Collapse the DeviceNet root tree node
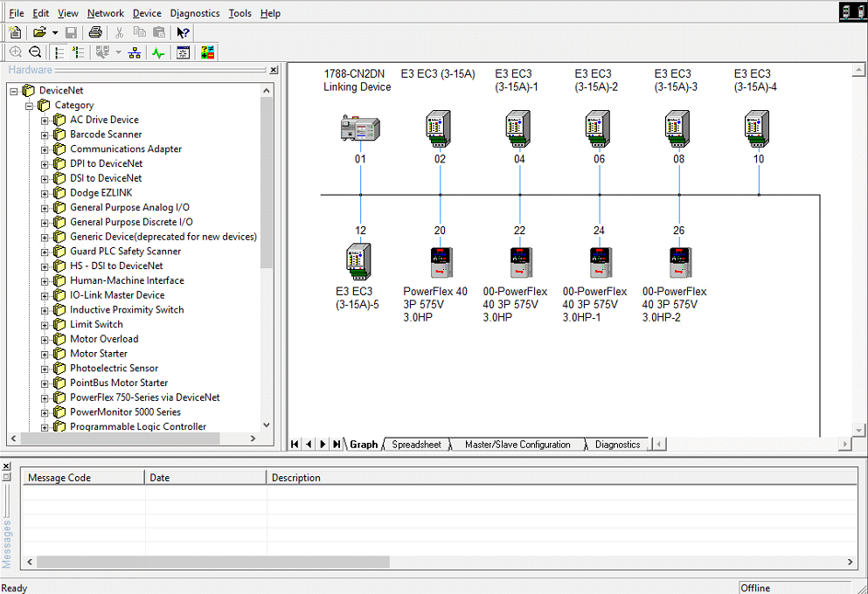The image size is (868, 594). point(14,91)
